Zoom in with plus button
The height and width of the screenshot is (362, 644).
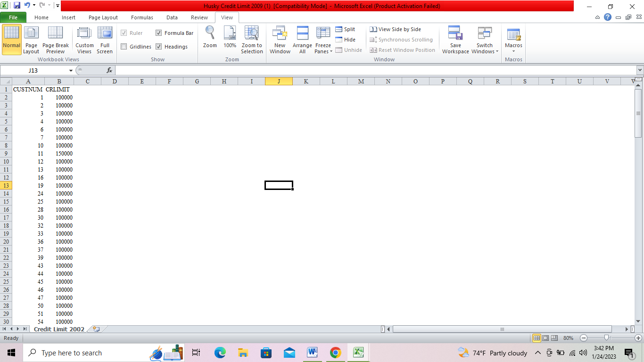638,338
